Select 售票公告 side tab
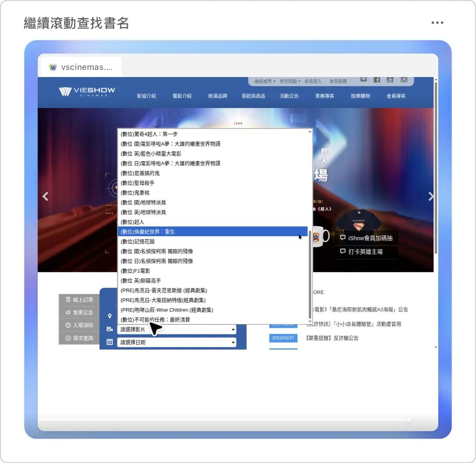 pyautogui.click(x=79, y=313)
